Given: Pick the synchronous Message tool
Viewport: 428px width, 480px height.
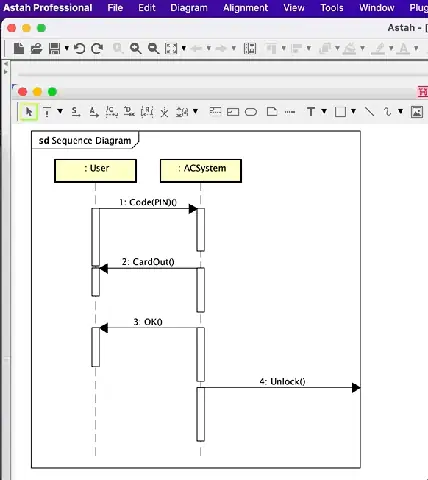Looking at the screenshot, I should click(76, 112).
